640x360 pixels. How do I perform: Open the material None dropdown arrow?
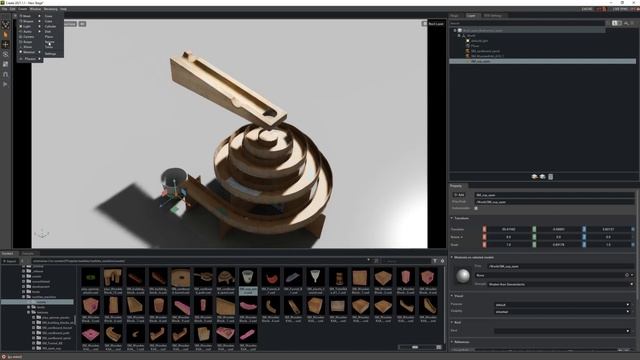click(x=632, y=275)
